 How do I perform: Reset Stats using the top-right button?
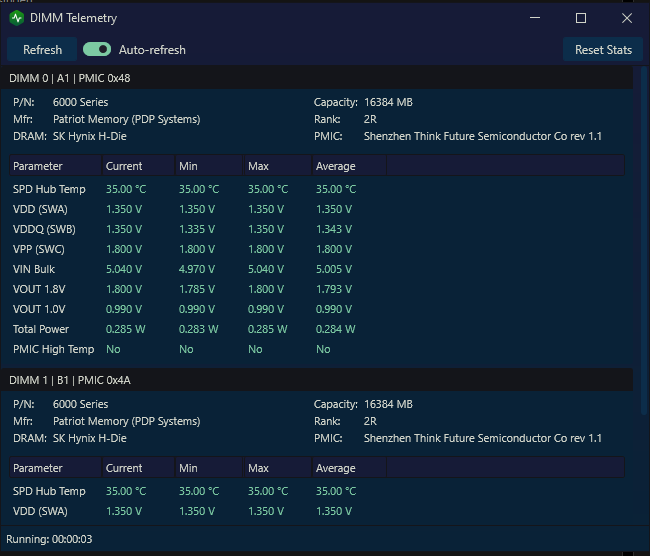[x=603, y=50]
